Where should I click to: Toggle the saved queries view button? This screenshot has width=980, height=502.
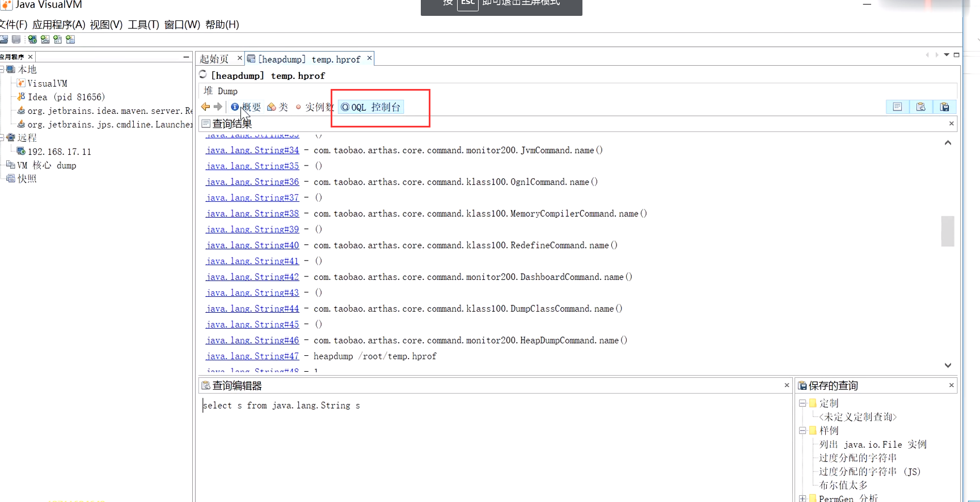click(945, 107)
